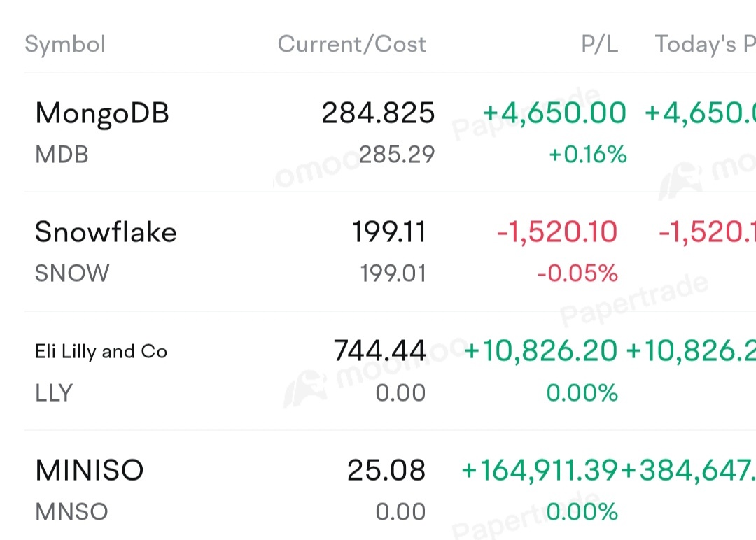The width and height of the screenshot is (756, 540).
Task: Click MongoDB current price 284.825
Action: [378, 113]
